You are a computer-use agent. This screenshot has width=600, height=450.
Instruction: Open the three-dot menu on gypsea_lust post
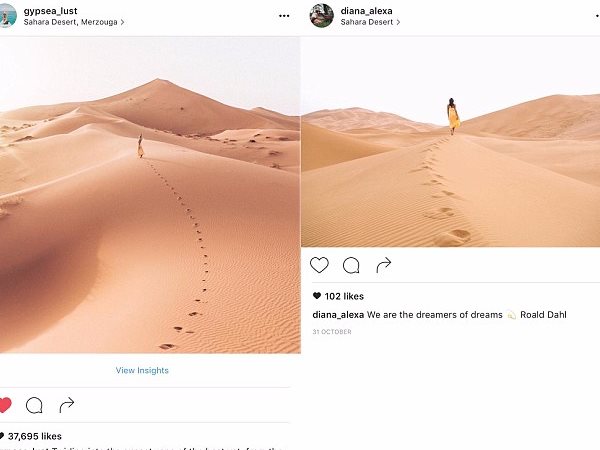point(284,16)
